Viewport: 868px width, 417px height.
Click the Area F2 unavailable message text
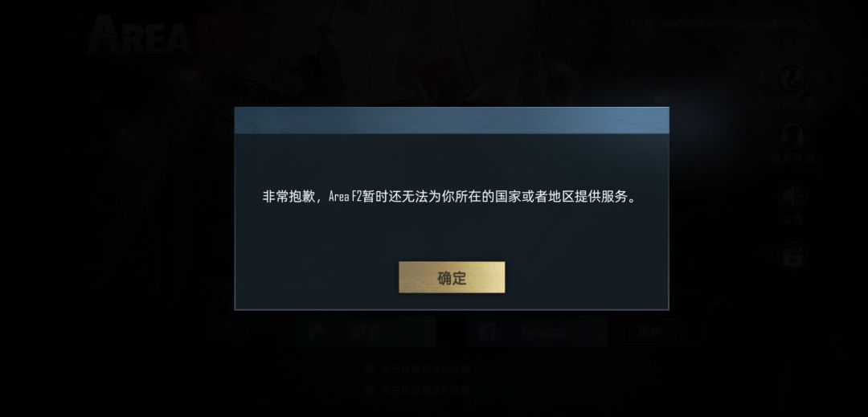click(x=449, y=196)
